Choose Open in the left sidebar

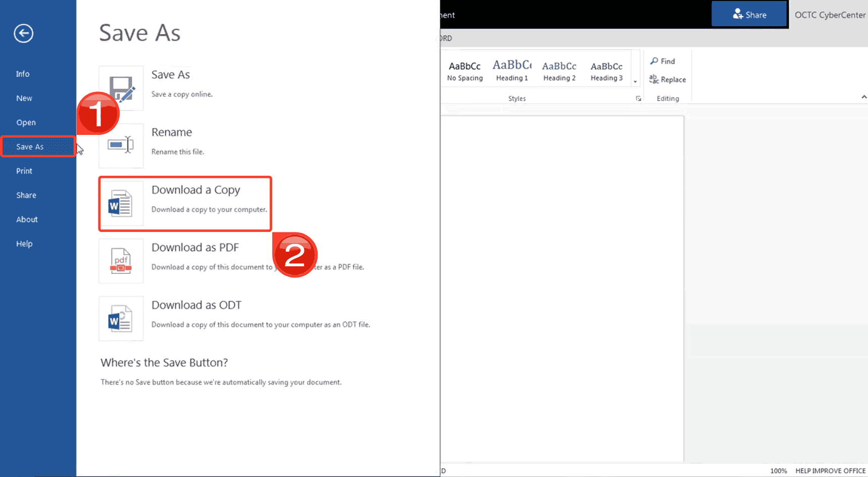tap(26, 122)
